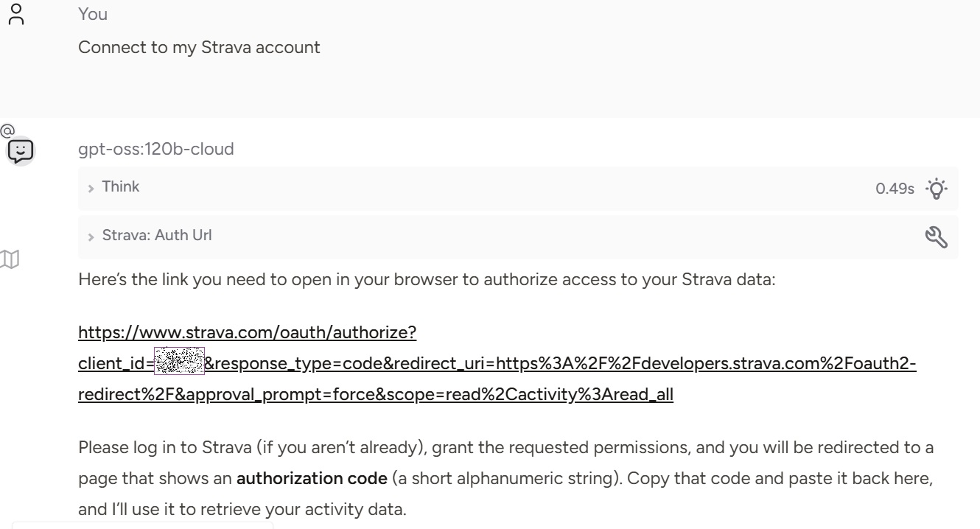Viewport: 980px width, 529px height.
Task: Click the redacted client_id in link
Action: click(x=179, y=362)
